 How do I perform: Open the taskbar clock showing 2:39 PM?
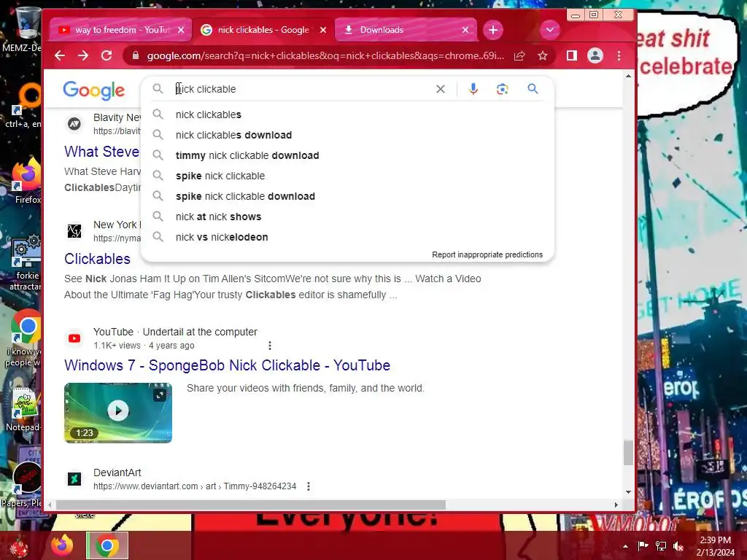(x=715, y=546)
